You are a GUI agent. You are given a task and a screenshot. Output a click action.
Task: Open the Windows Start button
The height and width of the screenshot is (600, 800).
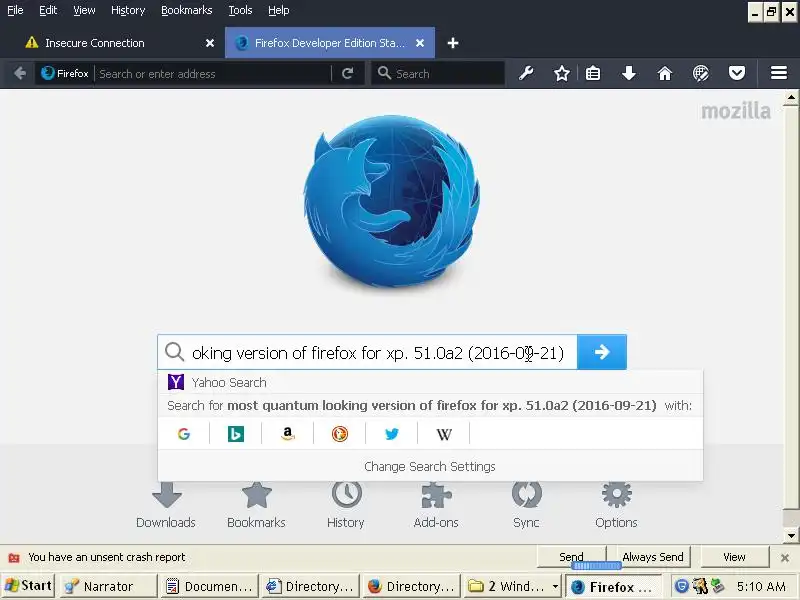point(28,586)
